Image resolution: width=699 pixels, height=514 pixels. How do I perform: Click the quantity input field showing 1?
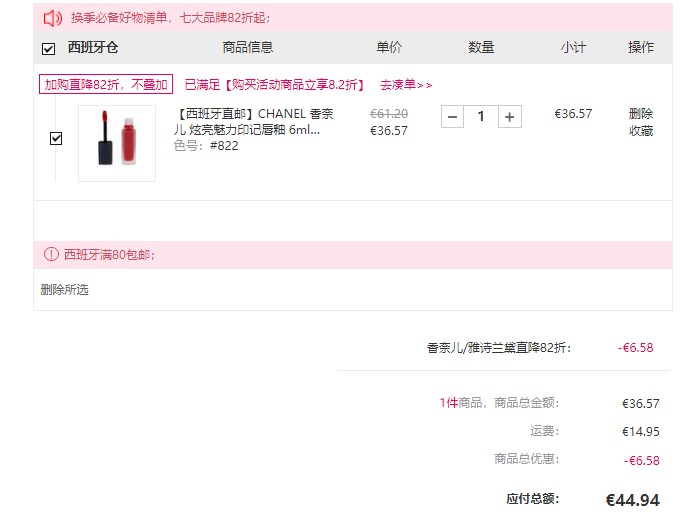click(481, 117)
